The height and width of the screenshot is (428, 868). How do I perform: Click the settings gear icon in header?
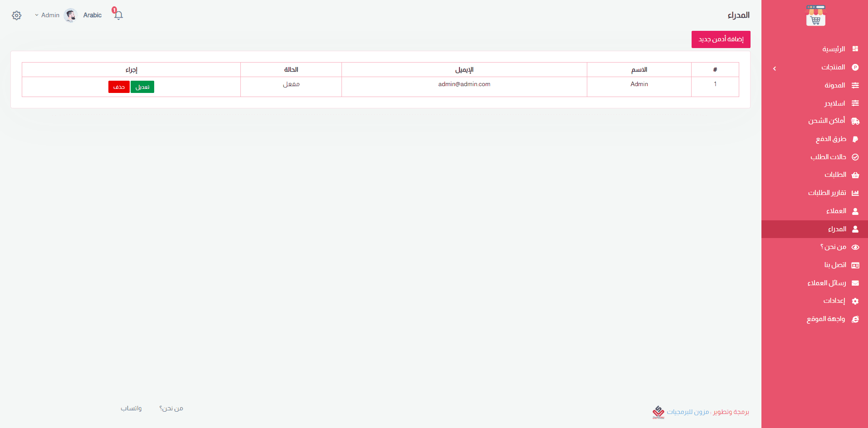17,15
